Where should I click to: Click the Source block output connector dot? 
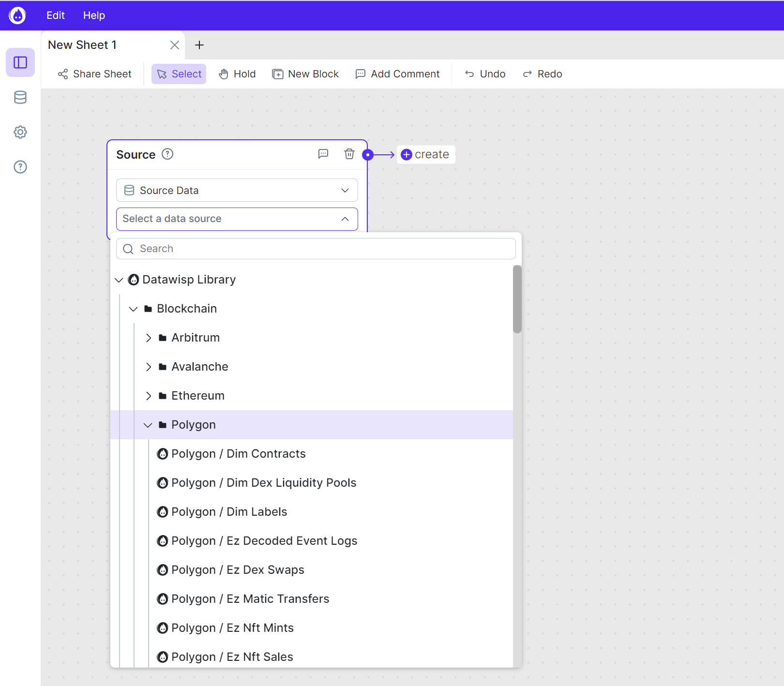click(368, 155)
